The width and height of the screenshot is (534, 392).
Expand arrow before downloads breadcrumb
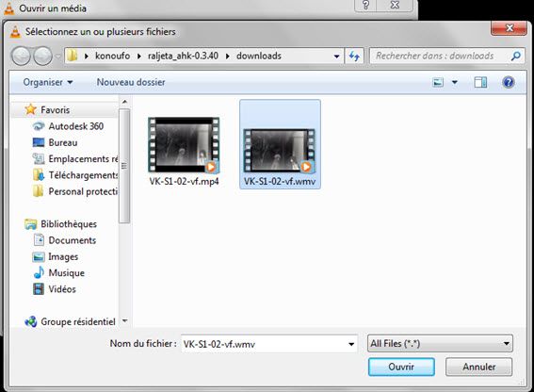228,56
